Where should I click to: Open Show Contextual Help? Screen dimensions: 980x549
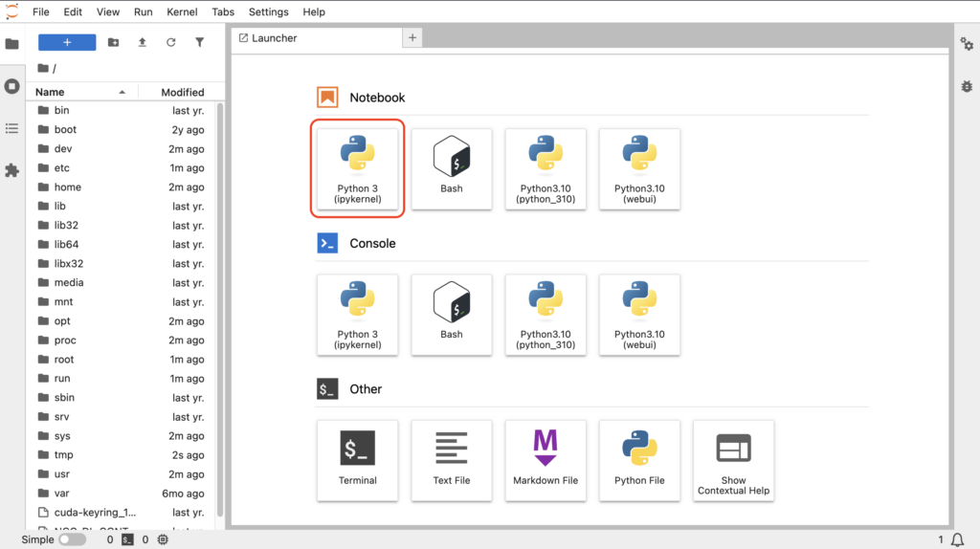tap(733, 460)
